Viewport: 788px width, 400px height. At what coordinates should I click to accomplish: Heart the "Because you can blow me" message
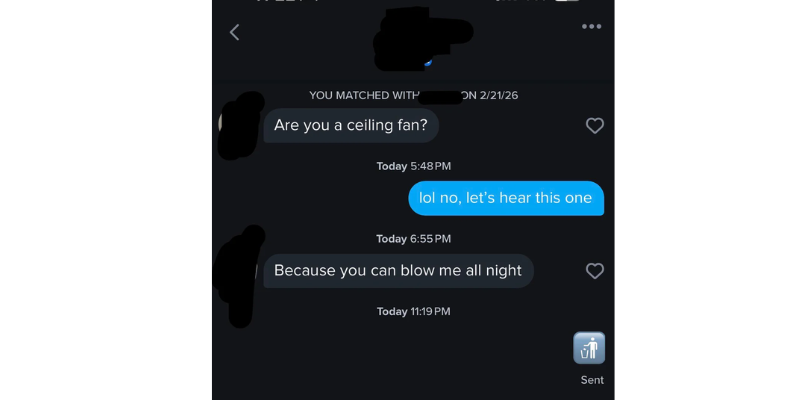pos(594,271)
